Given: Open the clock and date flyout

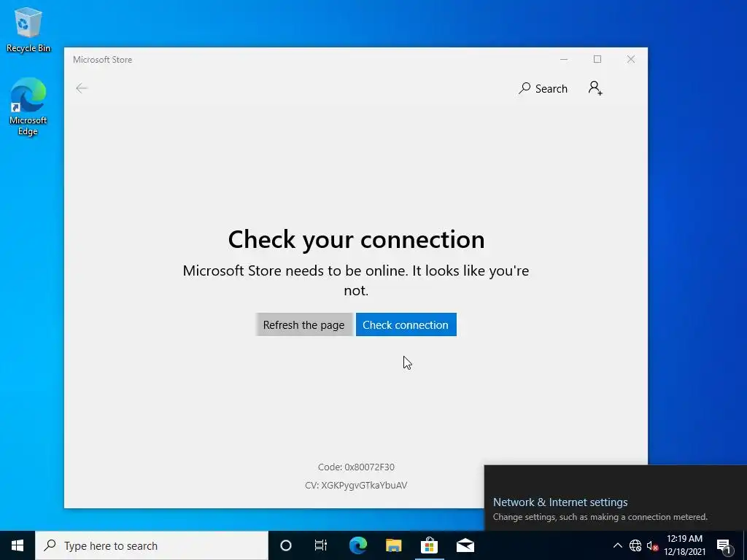Looking at the screenshot, I should coord(684,545).
